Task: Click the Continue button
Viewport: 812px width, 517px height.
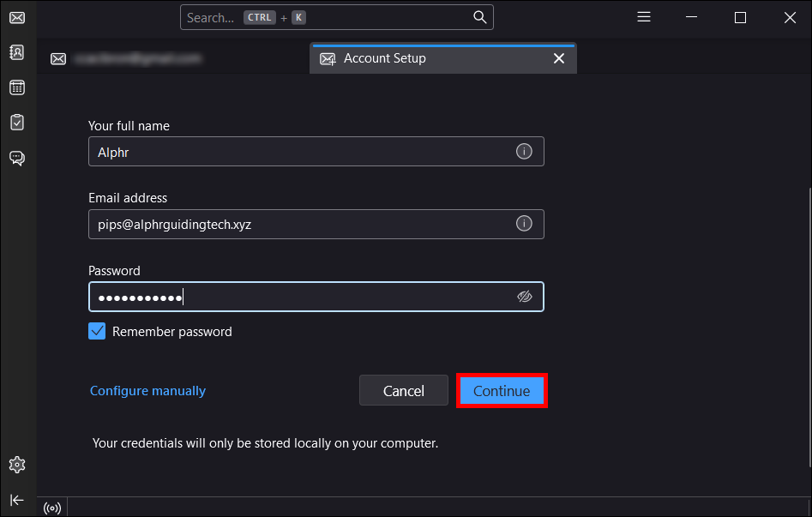Action: 502,391
